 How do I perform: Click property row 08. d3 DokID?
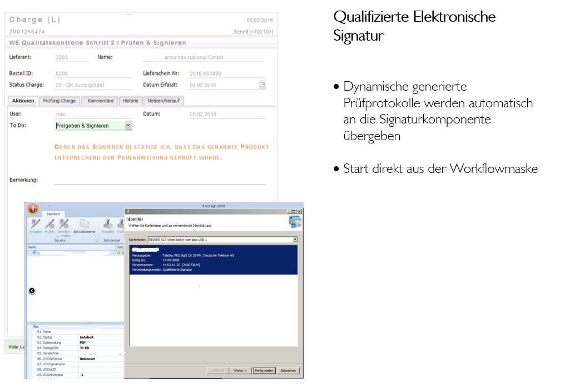click(78, 370)
